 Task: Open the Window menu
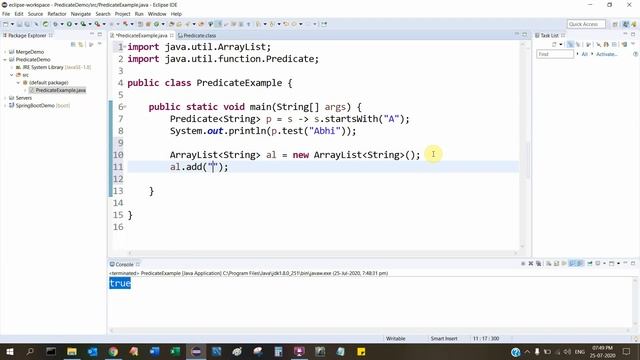(x=157, y=14)
